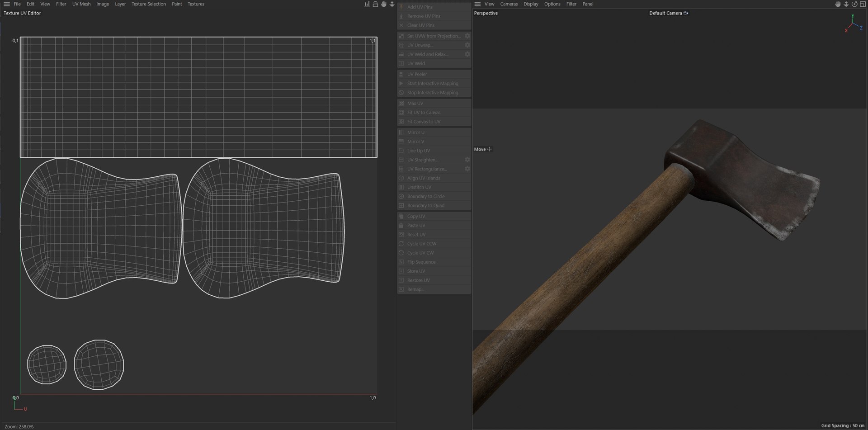Open the Paint menu in UV editor
Viewport: 868px width, 430px height.
point(177,4)
